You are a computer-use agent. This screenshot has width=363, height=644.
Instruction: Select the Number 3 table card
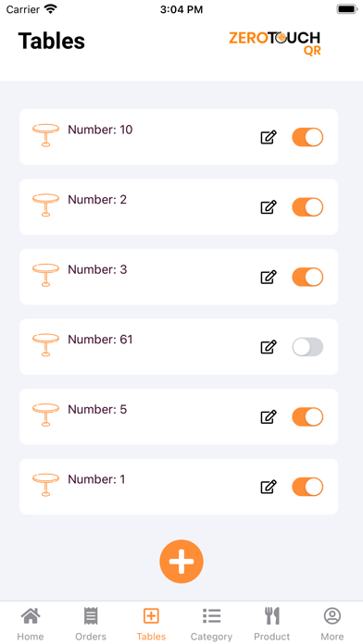click(x=179, y=277)
